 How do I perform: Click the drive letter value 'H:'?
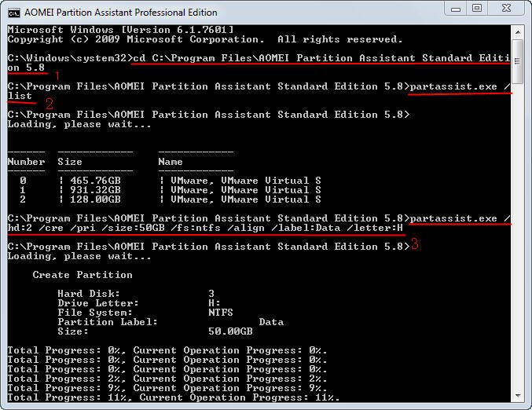215,303
